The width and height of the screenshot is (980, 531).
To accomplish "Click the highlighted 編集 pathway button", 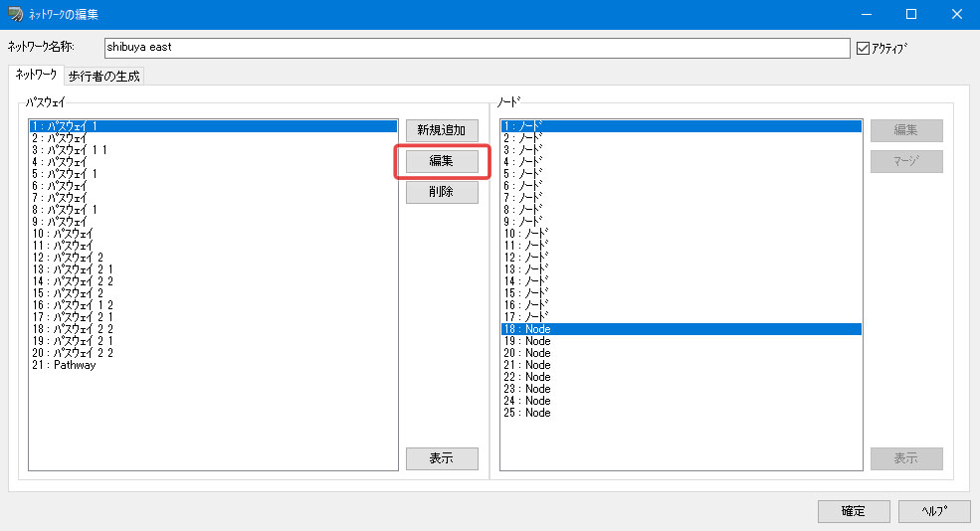I will click(x=442, y=161).
